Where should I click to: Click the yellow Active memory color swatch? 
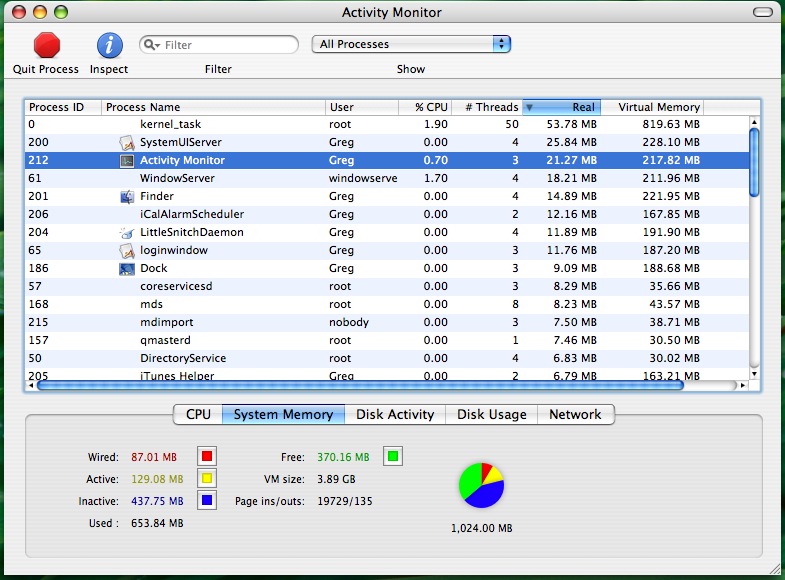207,478
